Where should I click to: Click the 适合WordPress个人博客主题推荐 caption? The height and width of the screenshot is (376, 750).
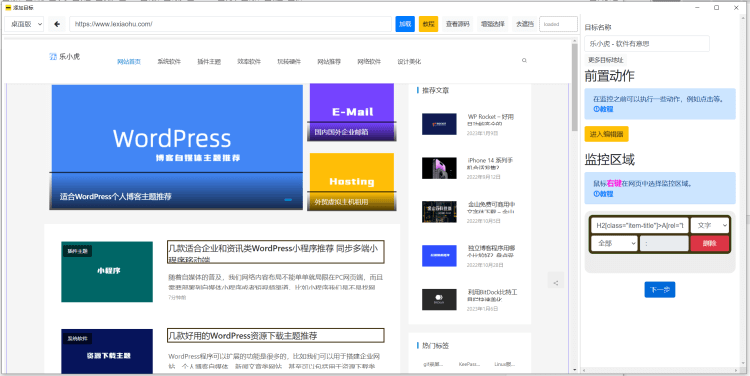116,197
